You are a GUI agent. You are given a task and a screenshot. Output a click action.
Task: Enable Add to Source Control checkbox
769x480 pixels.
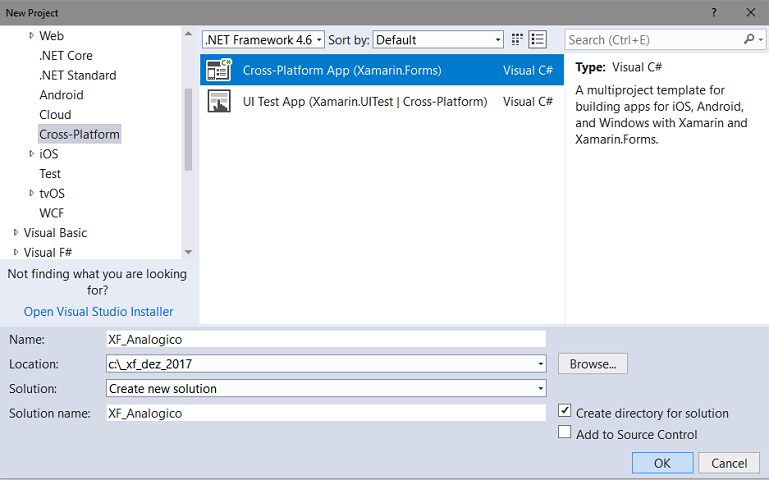[x=564, y=432]
